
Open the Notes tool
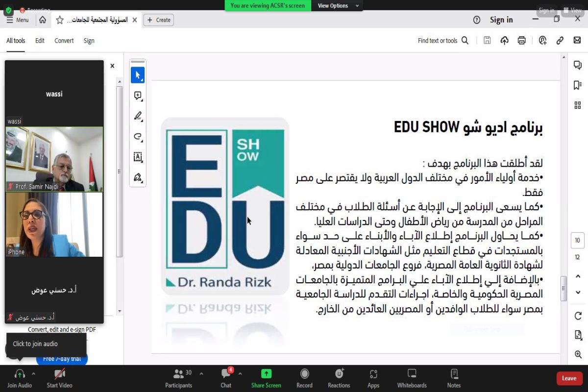click(x=454, y=378)
